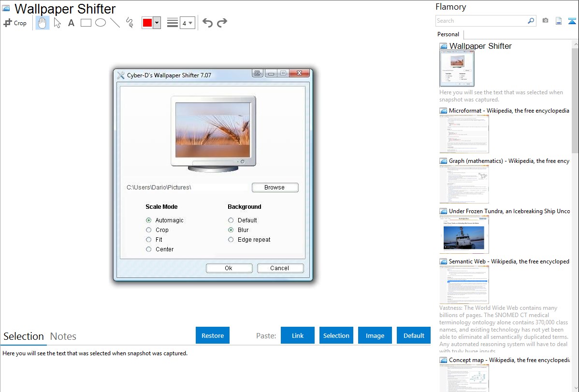Click the icon beside Semantic Web snapshot
This screenshot has width=579, height=392.
coord(443,261)
